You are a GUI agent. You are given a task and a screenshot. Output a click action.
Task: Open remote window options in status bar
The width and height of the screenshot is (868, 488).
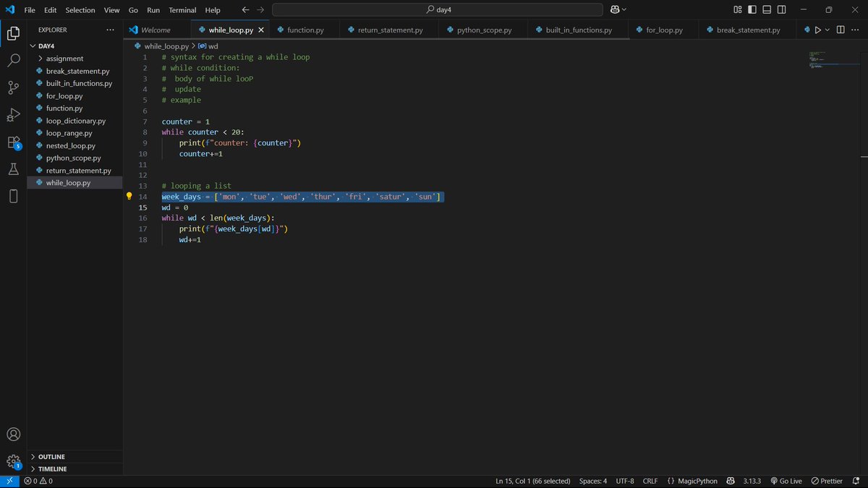(9, 480)
